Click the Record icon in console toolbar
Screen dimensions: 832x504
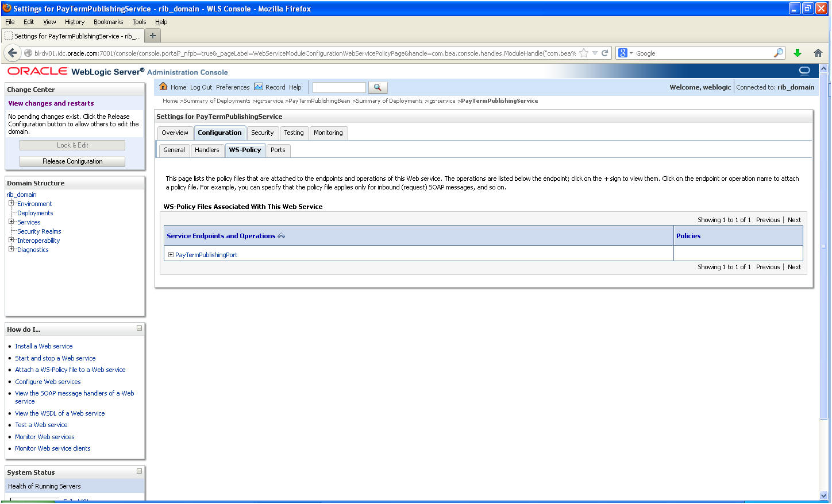[259, 87]
